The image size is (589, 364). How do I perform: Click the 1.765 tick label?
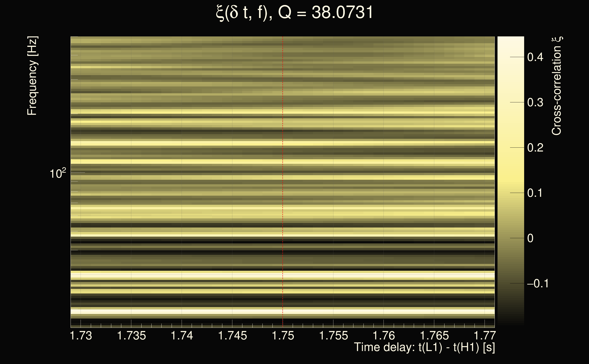434,336
